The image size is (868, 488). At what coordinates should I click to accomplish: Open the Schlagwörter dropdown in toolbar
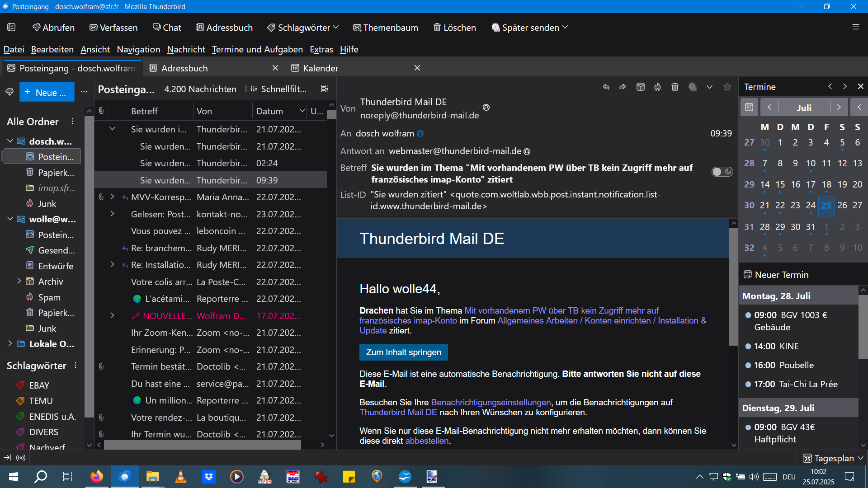pos(303,28)
